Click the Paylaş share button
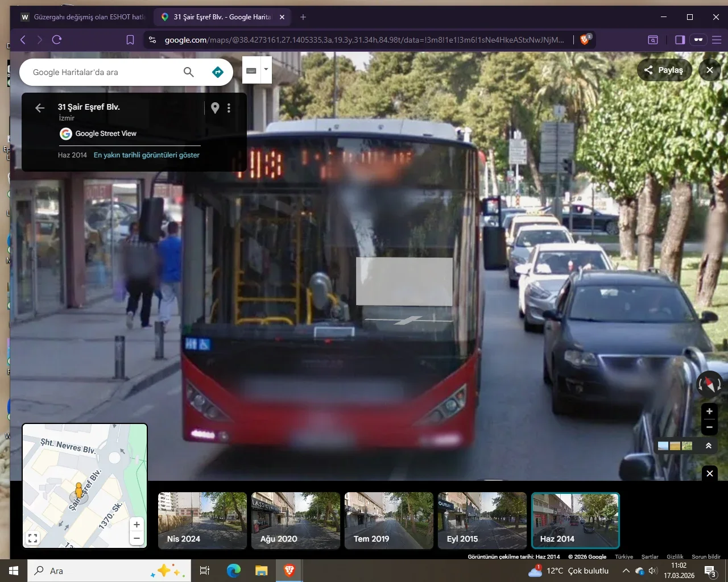Image resolution: width=728 pixels, height=582 pixels. point(664,70)
